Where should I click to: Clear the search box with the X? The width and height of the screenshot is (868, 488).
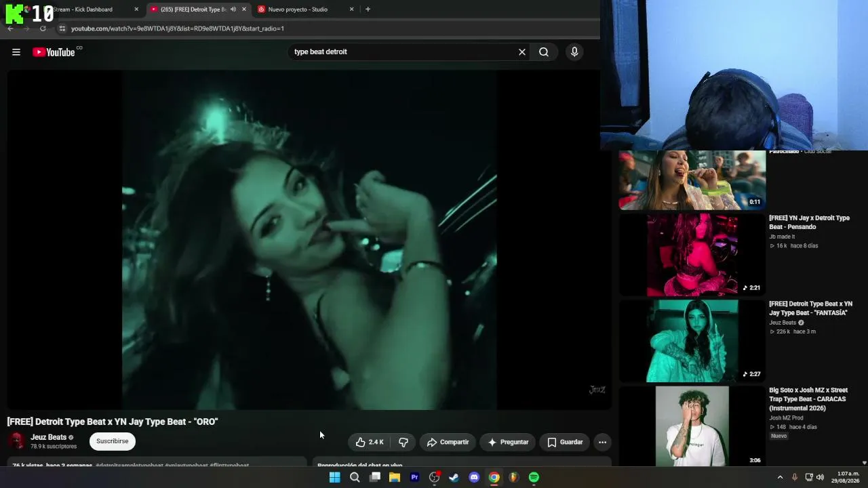pyautogui.click(x=522, y=52)
